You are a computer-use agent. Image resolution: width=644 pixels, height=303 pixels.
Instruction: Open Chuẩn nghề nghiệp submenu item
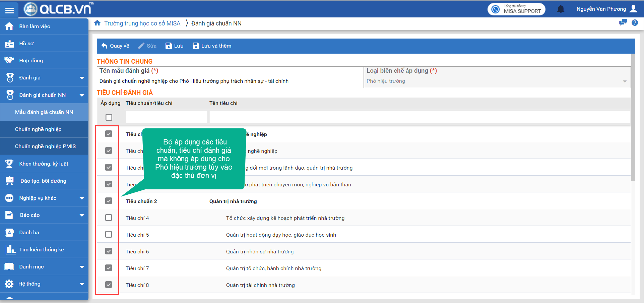(x=38, y=129)
